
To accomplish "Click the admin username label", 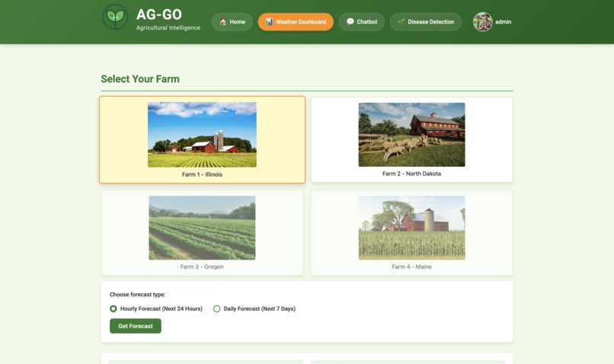I will pos(504,22).
